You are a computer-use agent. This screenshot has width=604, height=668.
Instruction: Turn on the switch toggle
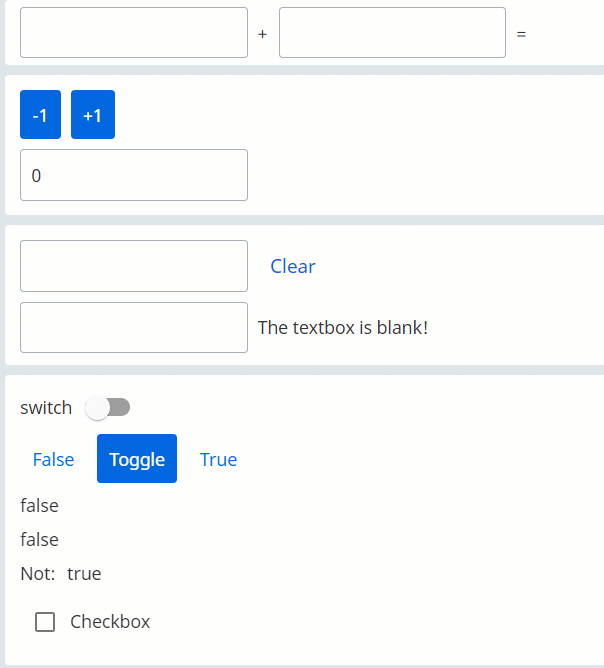point(107,407)
